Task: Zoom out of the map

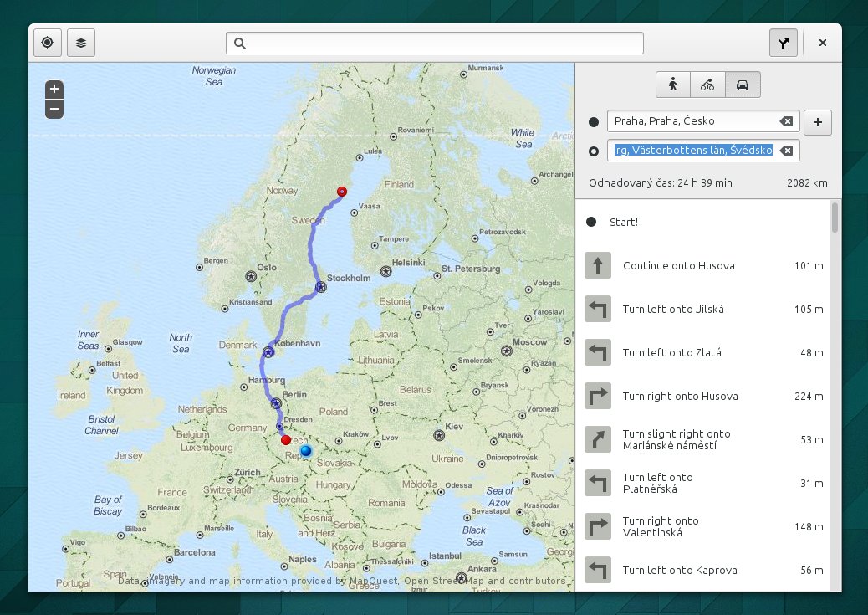Action: tap(54, 109)
